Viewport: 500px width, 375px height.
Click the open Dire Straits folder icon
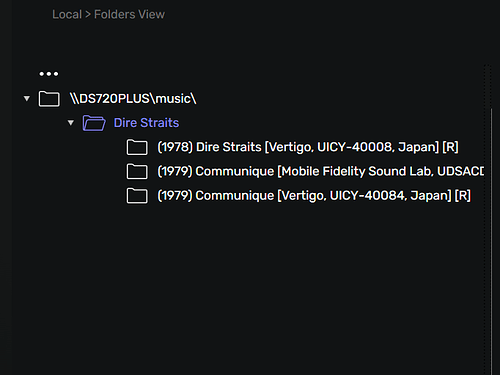click(x=94, y=123)
